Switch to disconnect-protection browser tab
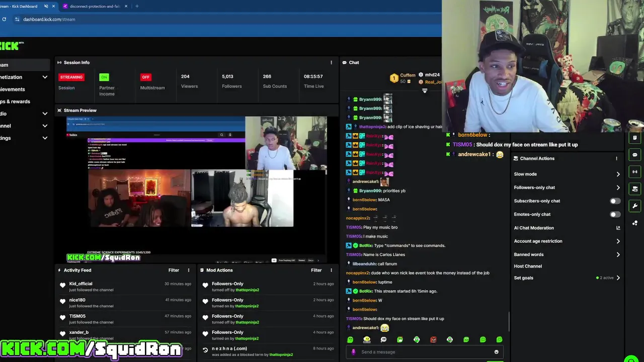The image size is (644, 362). [95, 6]
